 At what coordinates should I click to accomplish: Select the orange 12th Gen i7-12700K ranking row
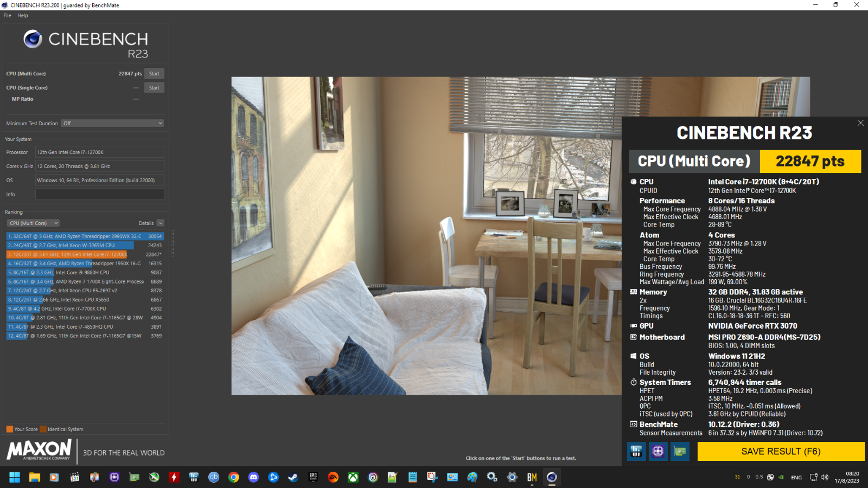[x=85, y=254]
